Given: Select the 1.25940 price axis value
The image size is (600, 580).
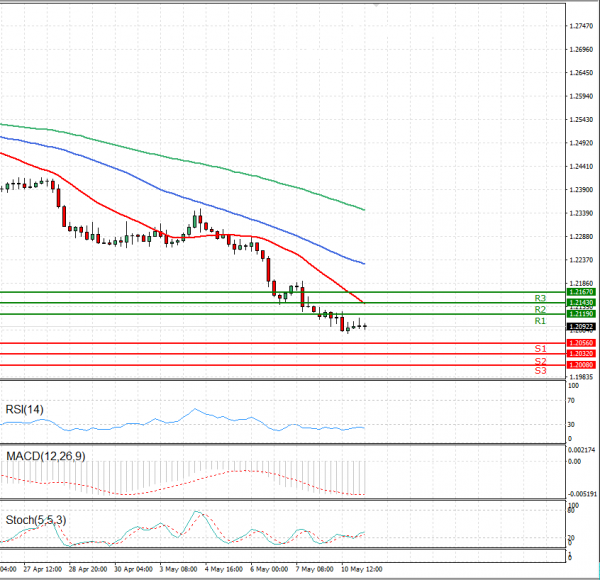Looking at the screenshot, I should [581, 96].
